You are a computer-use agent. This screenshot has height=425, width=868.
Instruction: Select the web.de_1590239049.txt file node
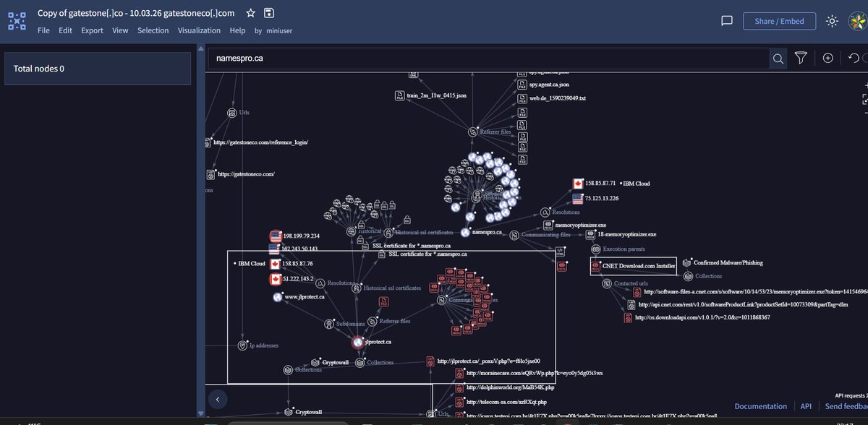[522, 98]
